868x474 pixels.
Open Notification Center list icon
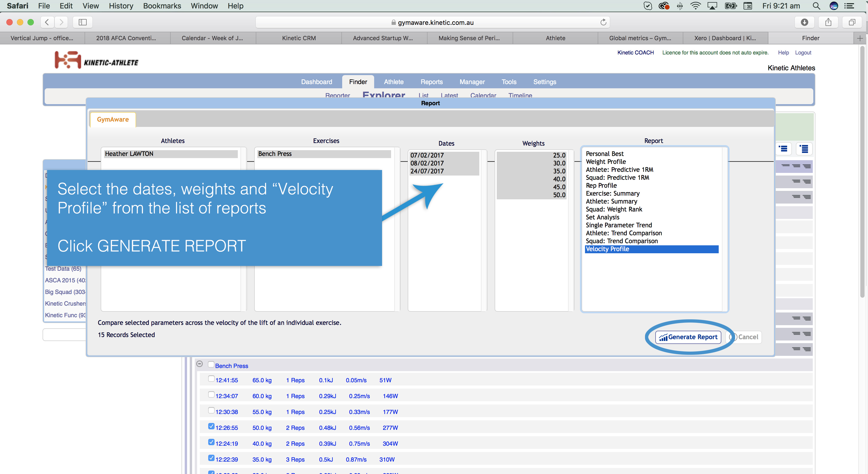coord(849,6)
